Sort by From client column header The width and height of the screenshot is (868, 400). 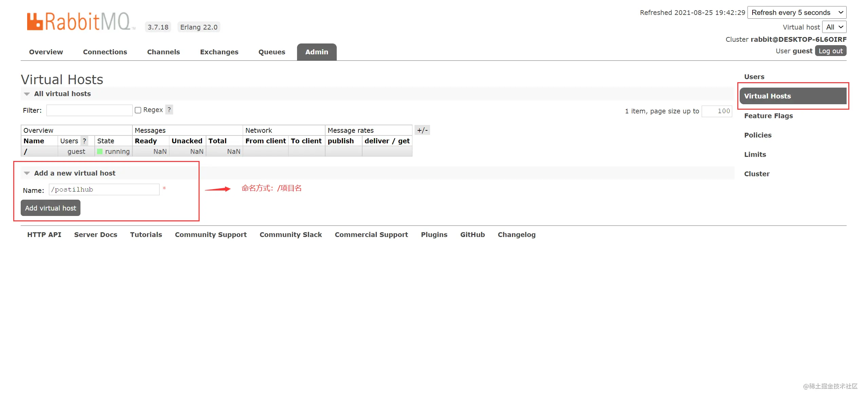265,141
